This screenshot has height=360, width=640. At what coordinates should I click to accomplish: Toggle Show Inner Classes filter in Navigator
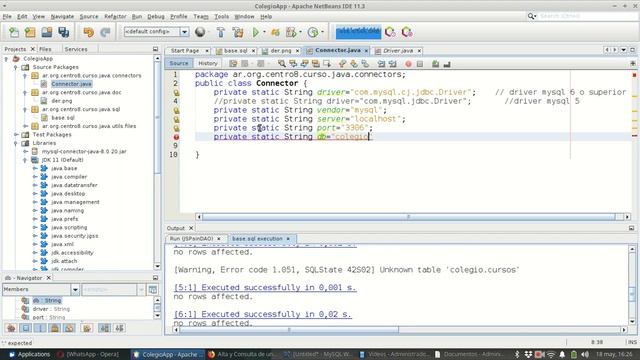click(69, 328)
